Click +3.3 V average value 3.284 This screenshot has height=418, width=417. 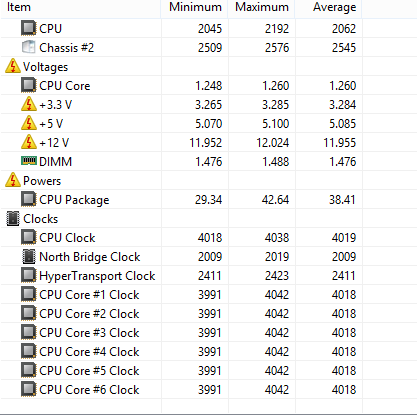(342, 104)
